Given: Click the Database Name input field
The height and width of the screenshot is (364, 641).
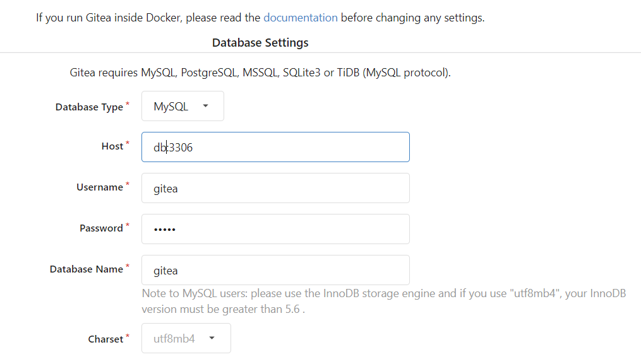Looking at the screenshot, I should (x=275, y=270).
